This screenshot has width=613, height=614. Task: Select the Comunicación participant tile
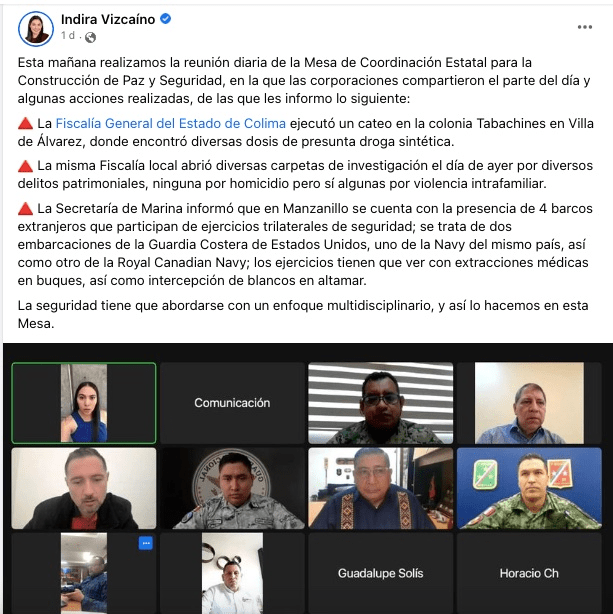tap(232, 403)
